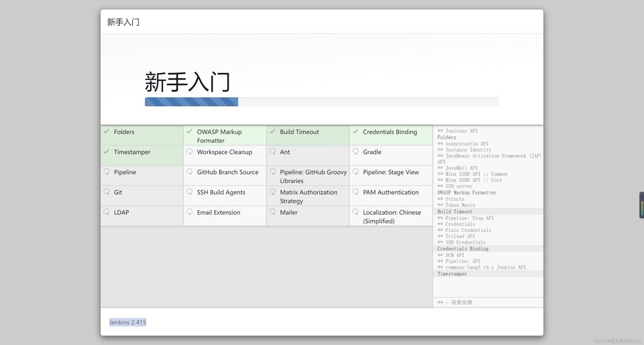644x345 pixels.
Task: Click log line '** Token Macro'
Action: point(456,205)
